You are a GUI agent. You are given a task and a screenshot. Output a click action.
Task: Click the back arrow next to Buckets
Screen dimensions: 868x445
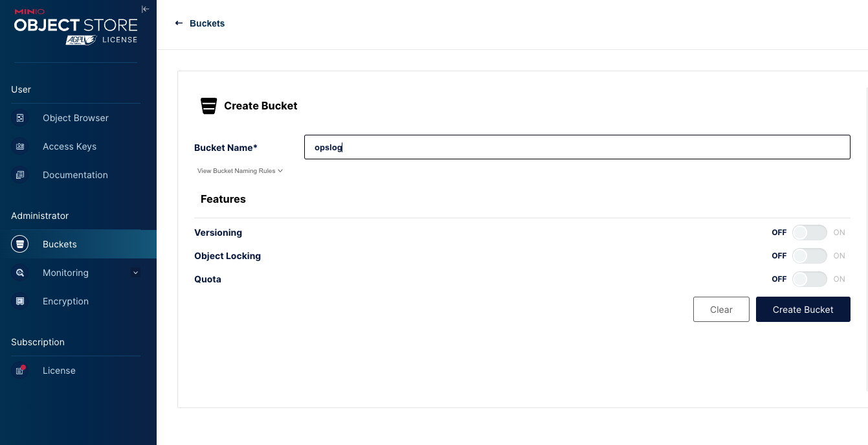coord(179,23)
